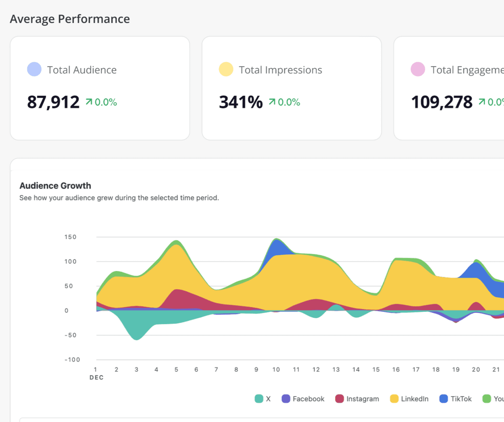Hide the Facebook series via the legend
This screenshot has width=504, height=422.
coord(303,399)
